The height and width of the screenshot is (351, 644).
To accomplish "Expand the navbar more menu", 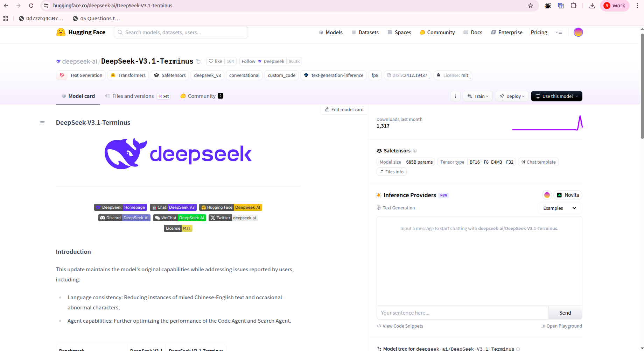I will point(559,32).
